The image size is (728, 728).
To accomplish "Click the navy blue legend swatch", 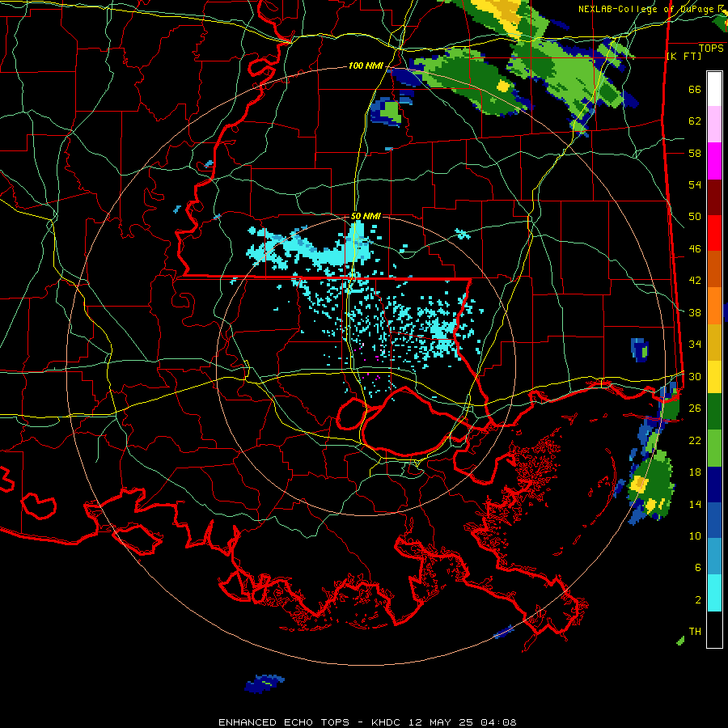I will click(714, 485).
